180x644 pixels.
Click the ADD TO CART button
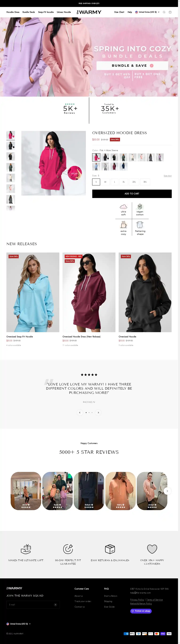(132, 194)
